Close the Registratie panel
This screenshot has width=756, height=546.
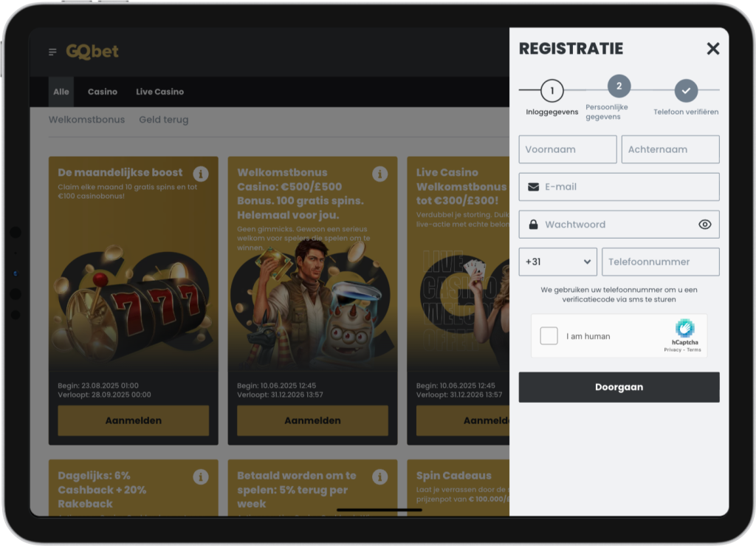pyautogui.click(x=712, y=49)
